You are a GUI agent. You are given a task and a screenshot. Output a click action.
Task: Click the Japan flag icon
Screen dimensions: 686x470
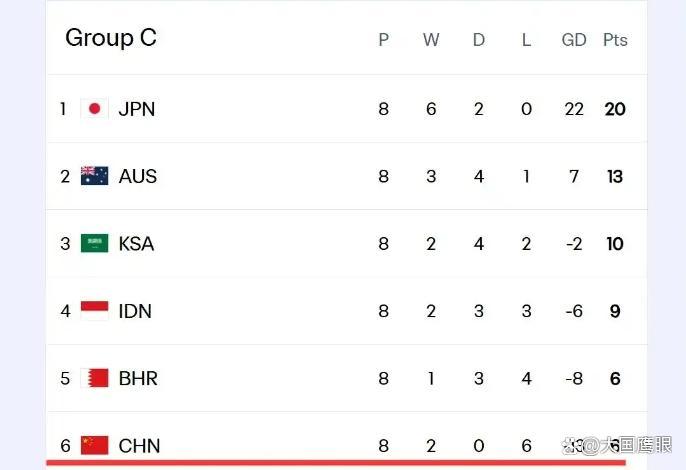[94, 109]
